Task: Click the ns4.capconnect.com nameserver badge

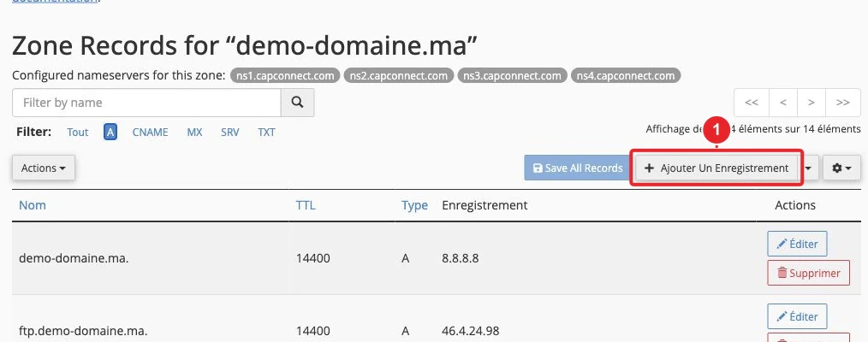Action: pos(626,76)
